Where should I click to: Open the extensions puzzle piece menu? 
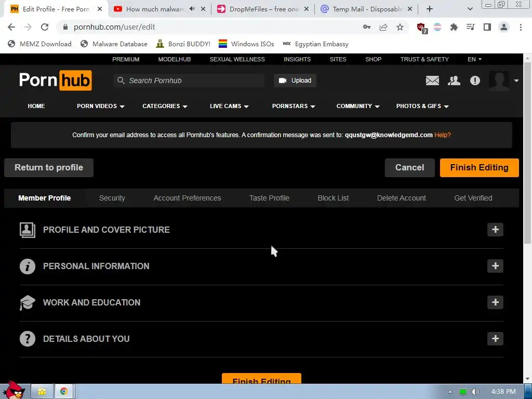pyautogui.click(x=454, y=27)
